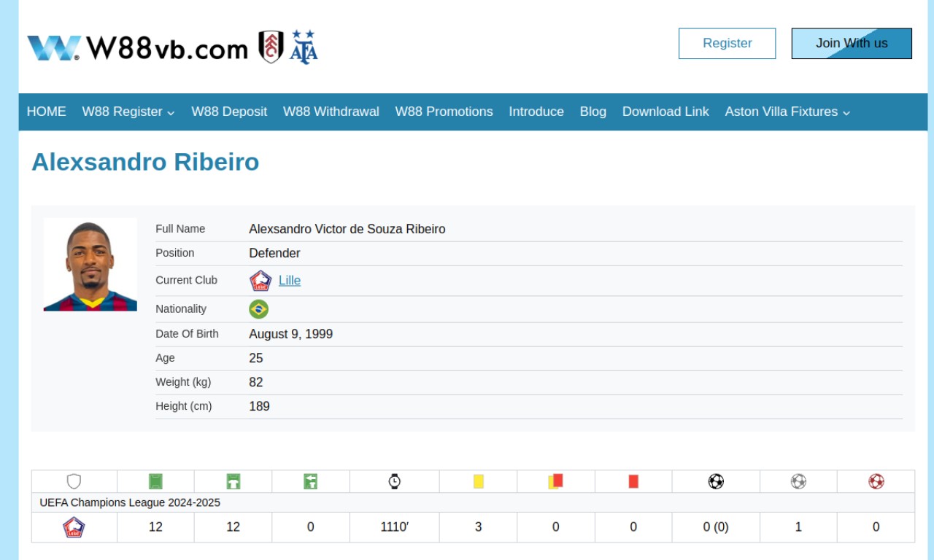Click the black football goals icon
Image resolution: width=934 pixels, height=560 pixels.
click(x=716, y=481)
